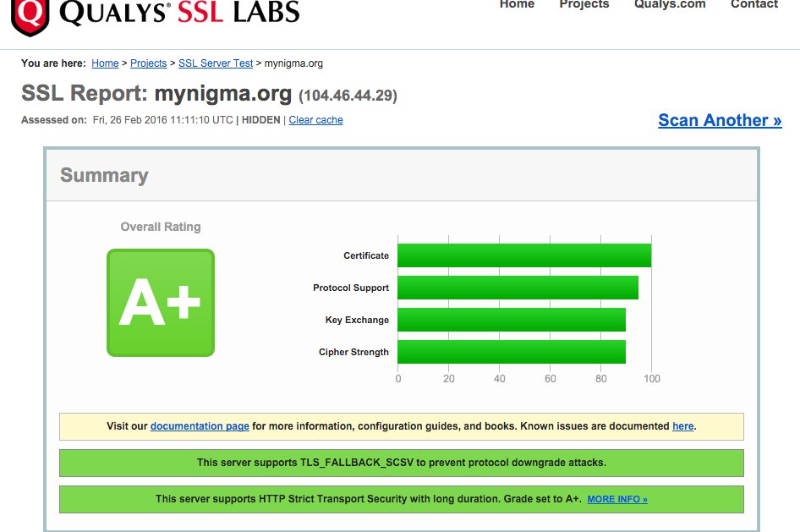Click the HTTP Strict Transport Security notice
This screenshot has height=532, width=800.
[402, 499]
